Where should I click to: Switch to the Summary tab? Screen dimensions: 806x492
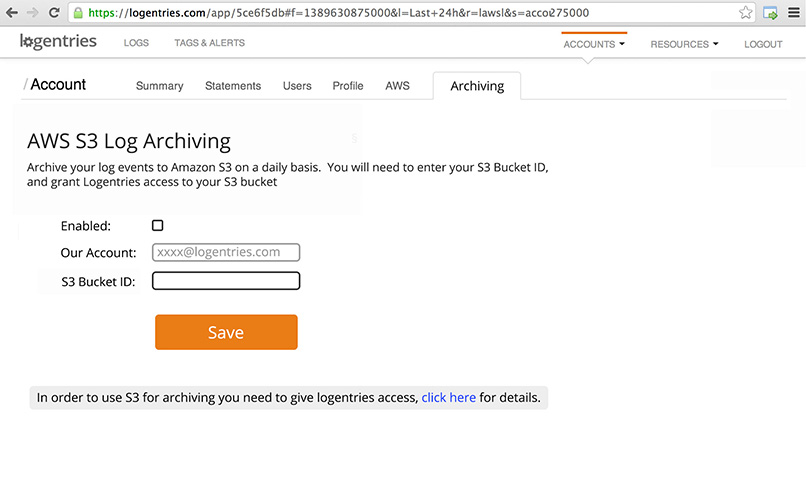click(159, 86)
